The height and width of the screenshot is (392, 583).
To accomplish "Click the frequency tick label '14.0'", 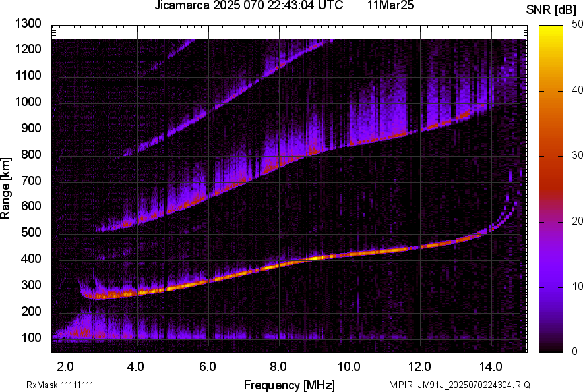I will pos(491,367).
